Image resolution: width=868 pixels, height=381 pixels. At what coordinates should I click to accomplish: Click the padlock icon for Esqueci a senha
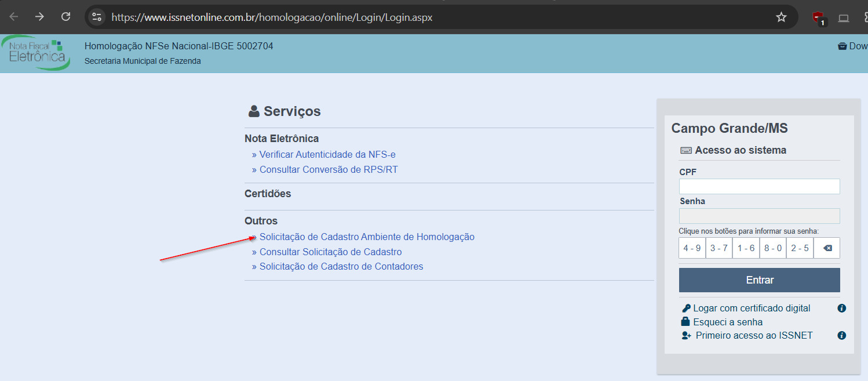(685, 322)
